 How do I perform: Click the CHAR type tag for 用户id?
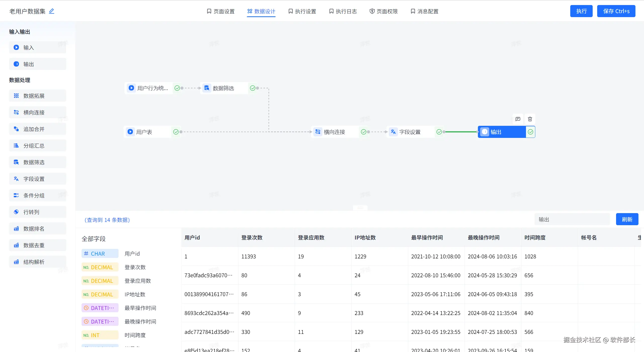[x=100, y=254]
